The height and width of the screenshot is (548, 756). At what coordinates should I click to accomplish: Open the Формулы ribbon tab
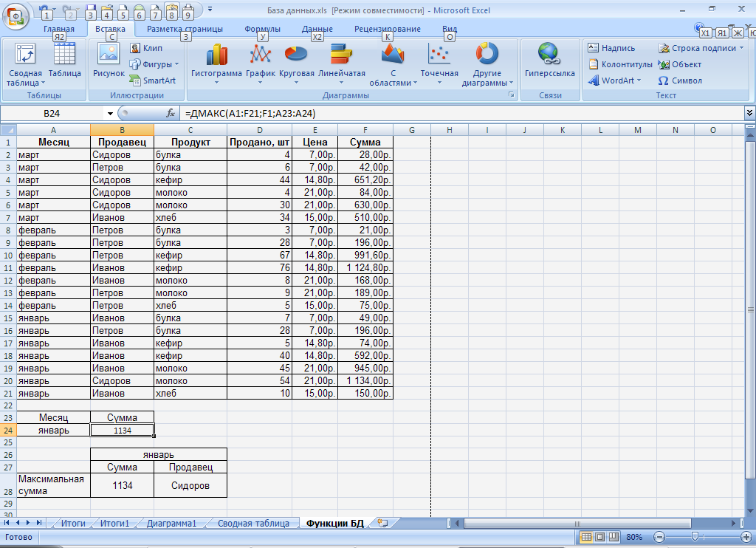pyautogui.click(x=262, y=29)
